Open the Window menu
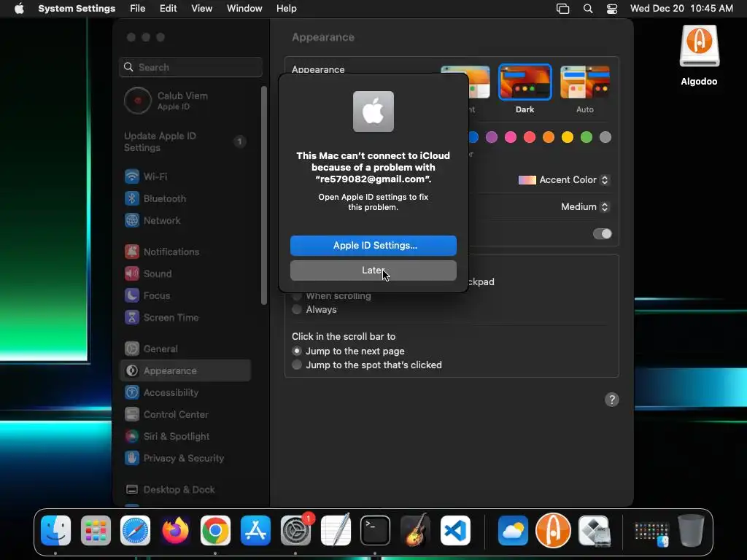Screen dimensions: 747x560 coord(244,9)
